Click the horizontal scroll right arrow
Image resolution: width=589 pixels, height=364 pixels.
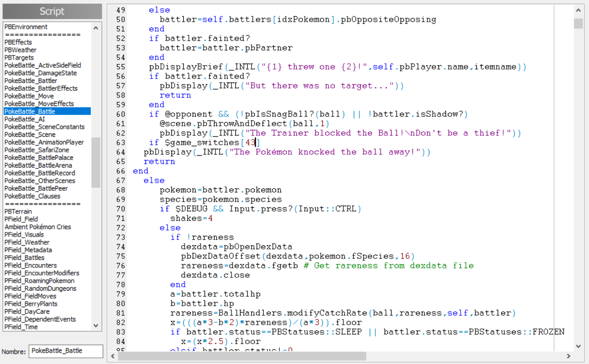[569, 355]
